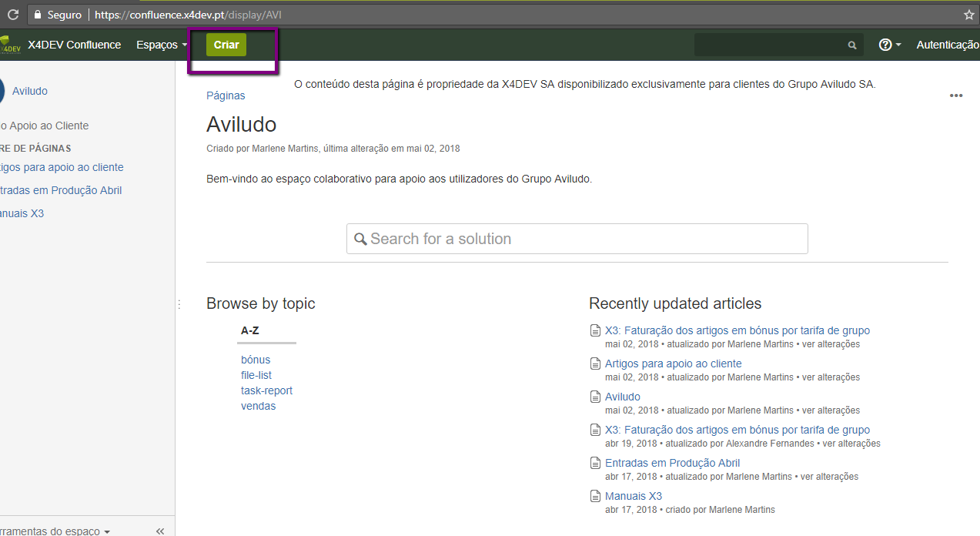
Task: Collapse sidebar with double chevron icon
Action: pos(160,531)
